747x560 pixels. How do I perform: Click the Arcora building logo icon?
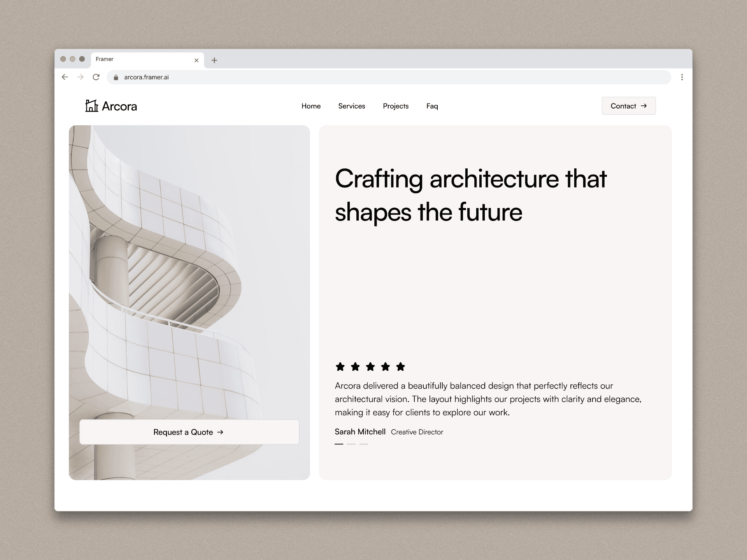(x=92, y=106)
